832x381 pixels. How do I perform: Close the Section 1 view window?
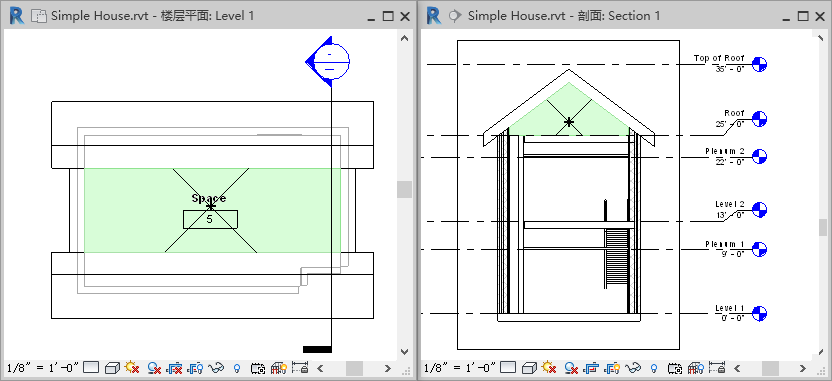(x=821, y=16)
